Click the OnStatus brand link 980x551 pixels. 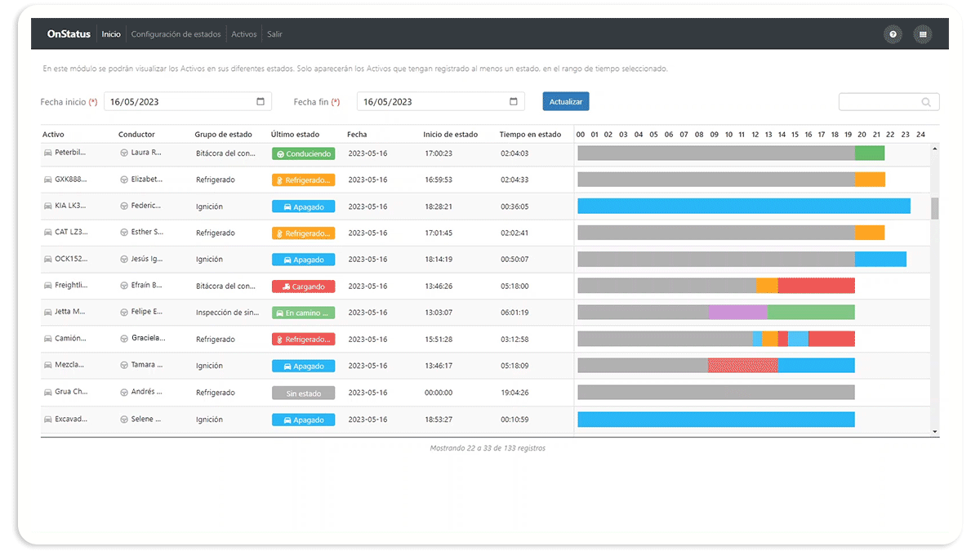69,34
